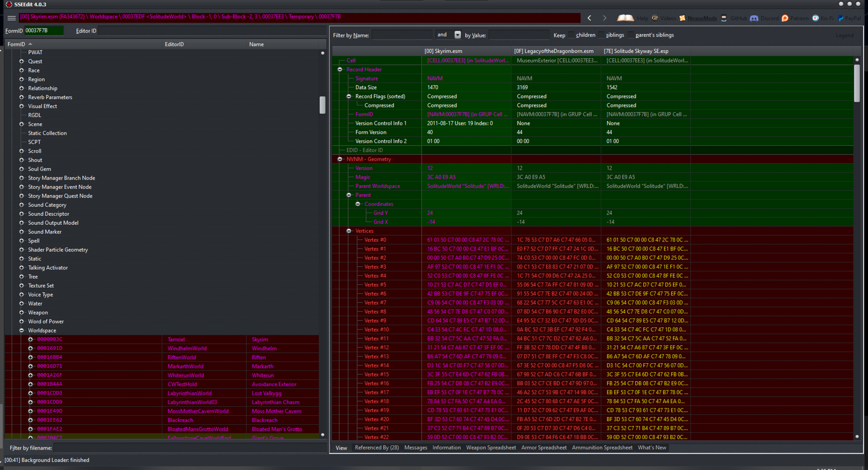The width and height of the screenshot is (868, 470).
Task: Open the Patreon icon
Action: (785, 18)
